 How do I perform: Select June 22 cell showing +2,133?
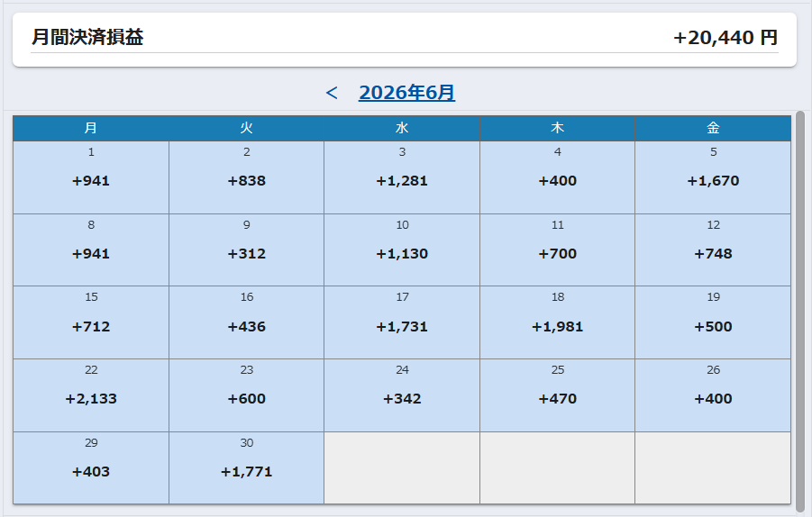coord(91,395)
